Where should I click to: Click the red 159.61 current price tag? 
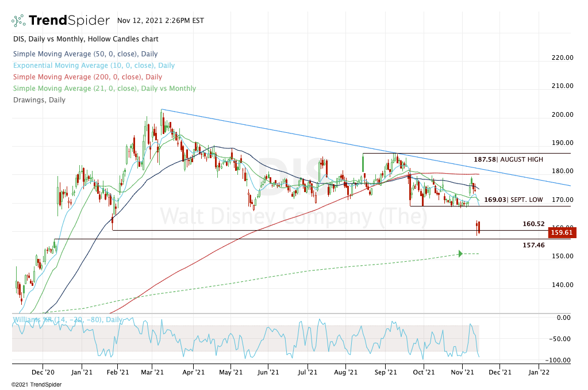coord(563,233)
